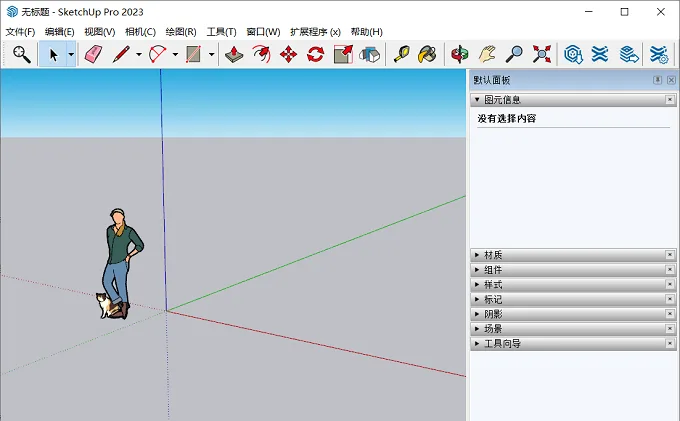This screenshot has height=421, width=680.
Task: Expand the 标记 panel
Action: pos(477,299)
